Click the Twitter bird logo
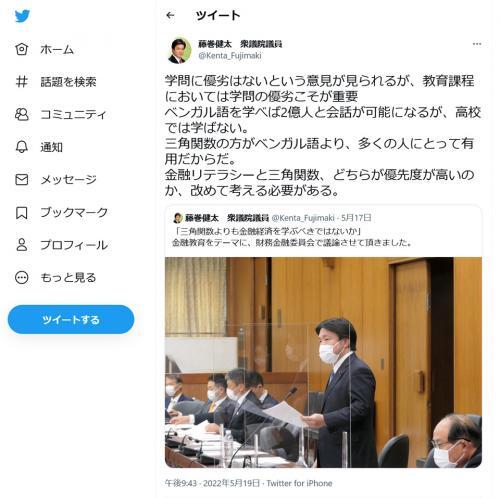500x498 pixels. pos(22,16)
